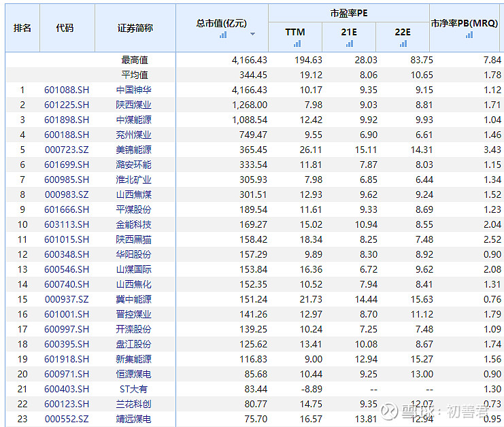Viewport: 504px width, 427px height.
Task: Open stock code 600971.SH
Action: pos(67,375)
